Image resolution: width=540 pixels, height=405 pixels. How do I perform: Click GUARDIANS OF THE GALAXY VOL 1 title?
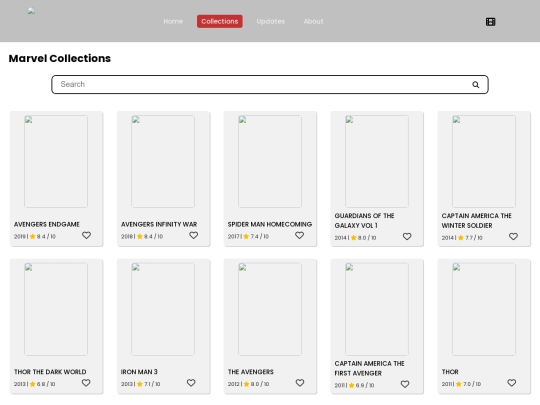[x=364, y=221]
